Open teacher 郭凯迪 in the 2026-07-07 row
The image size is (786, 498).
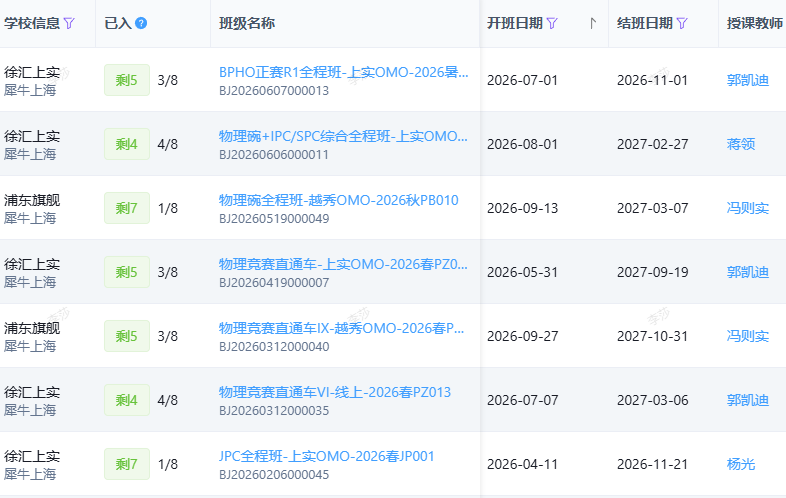(x=748, y=400)
